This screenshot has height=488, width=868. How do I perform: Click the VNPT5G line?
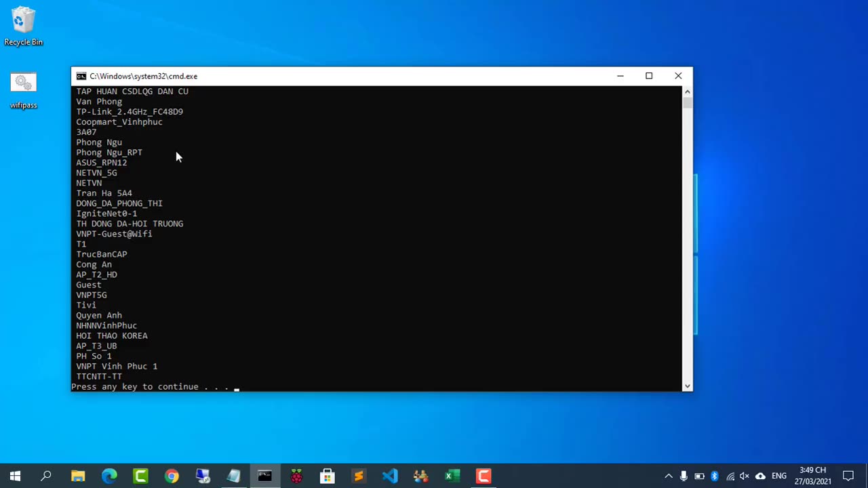pyautogui.click(x=92, y=295)
